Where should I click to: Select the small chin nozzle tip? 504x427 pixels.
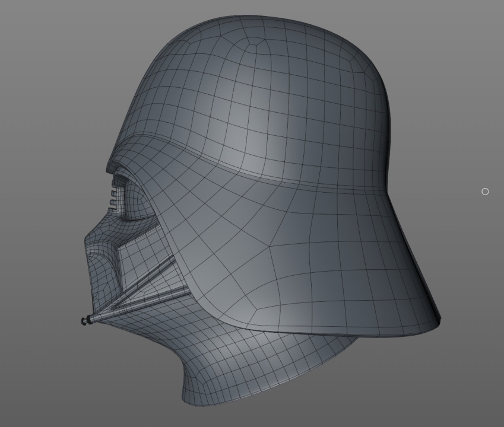[85, 321]
